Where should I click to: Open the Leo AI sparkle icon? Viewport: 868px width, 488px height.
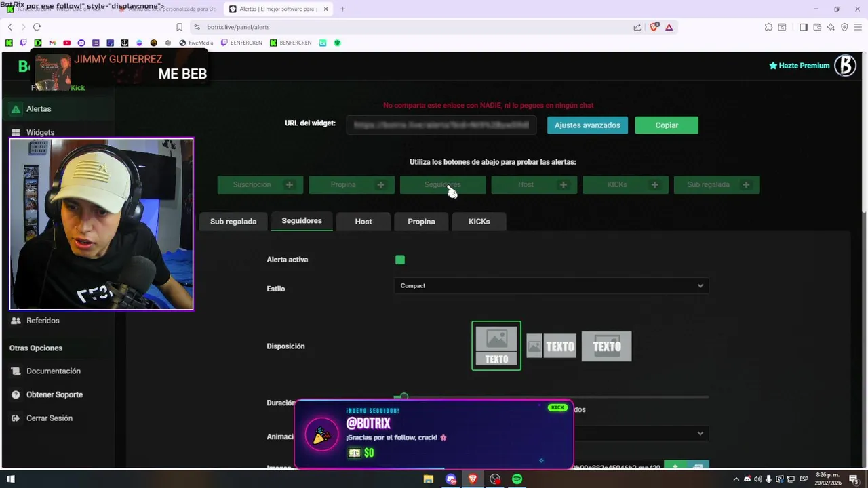tap(831, 27)
